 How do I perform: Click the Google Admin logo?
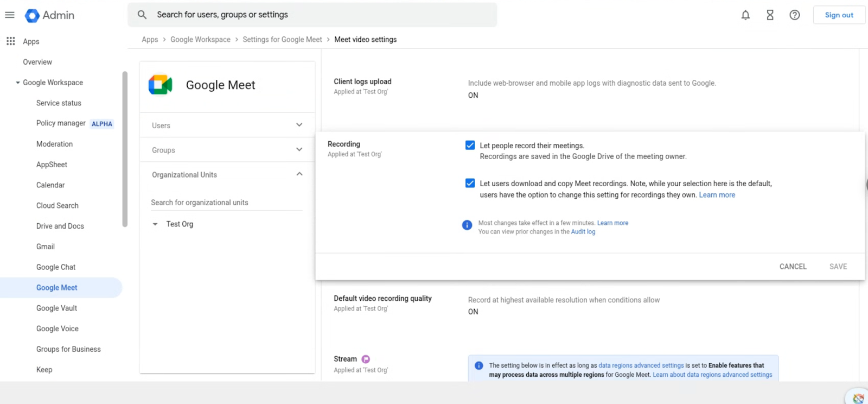pyautogui.click(x=33, y=16)
